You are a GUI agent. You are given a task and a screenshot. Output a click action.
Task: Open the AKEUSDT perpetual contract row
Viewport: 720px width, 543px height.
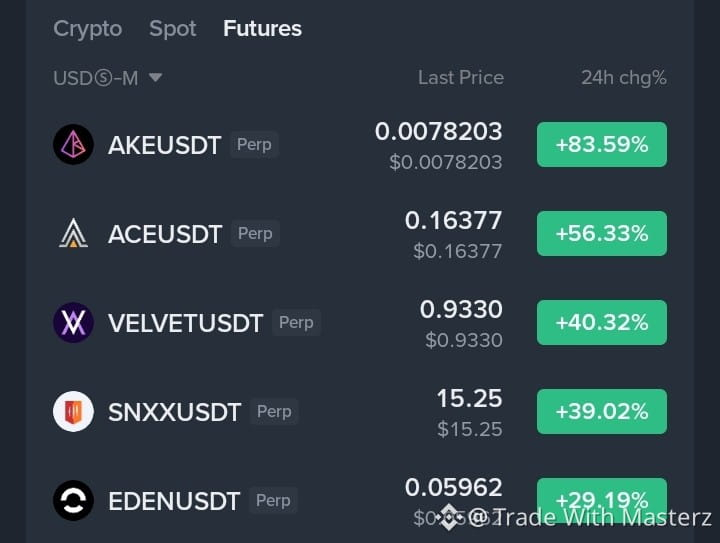click(360, 145)
